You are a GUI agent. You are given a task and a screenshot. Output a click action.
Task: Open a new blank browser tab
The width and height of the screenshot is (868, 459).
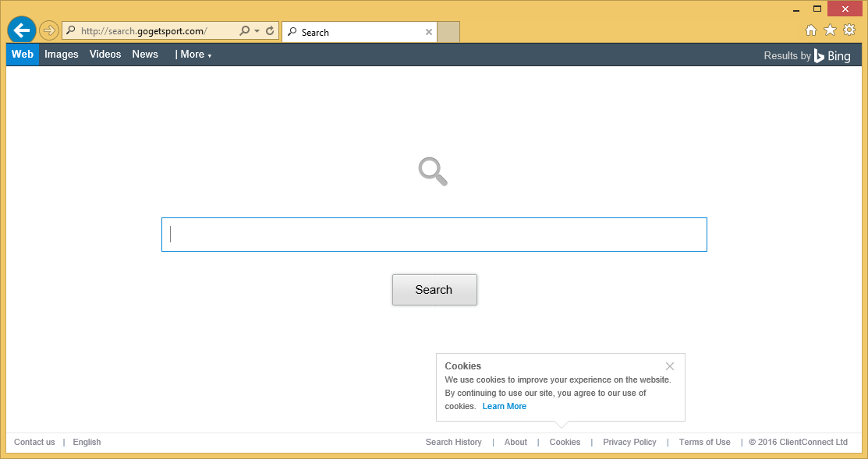click(448, 32)
